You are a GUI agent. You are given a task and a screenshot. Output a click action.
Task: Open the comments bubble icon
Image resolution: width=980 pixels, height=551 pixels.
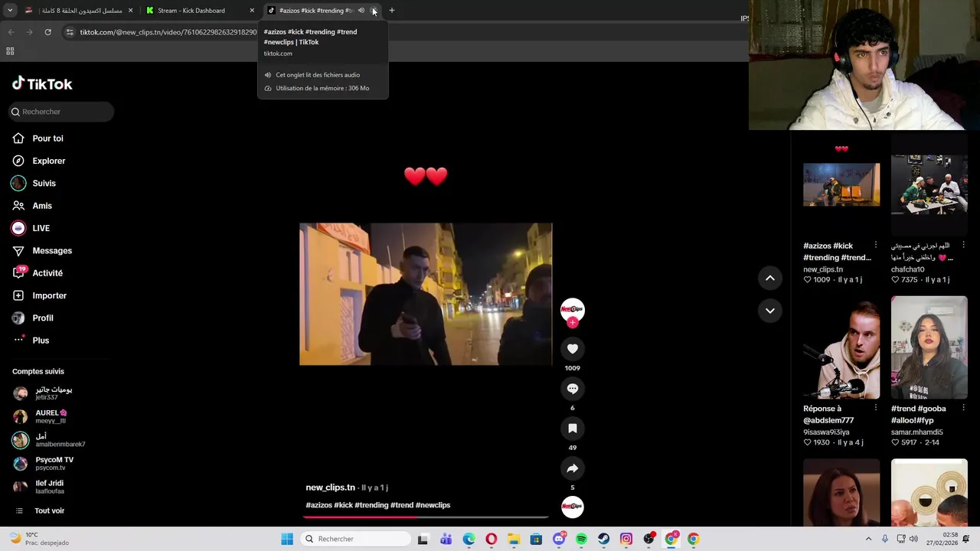click(x=572, y=389)
